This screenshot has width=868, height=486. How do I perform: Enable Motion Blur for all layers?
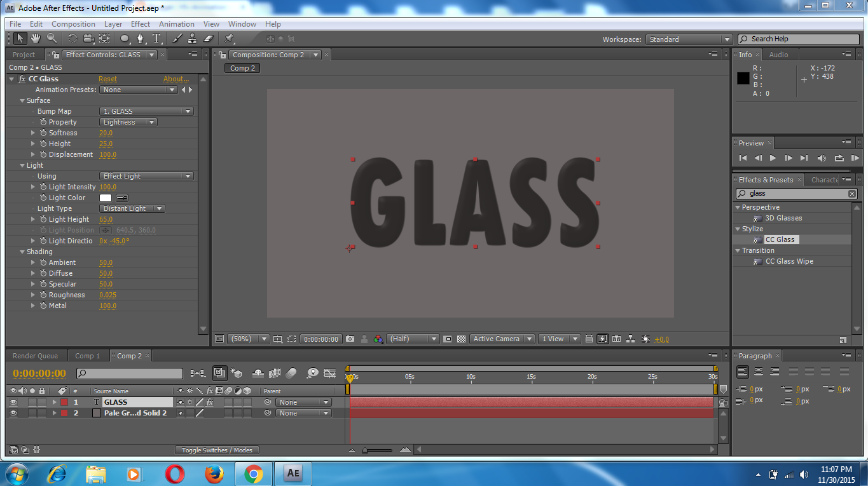point(275,374)
